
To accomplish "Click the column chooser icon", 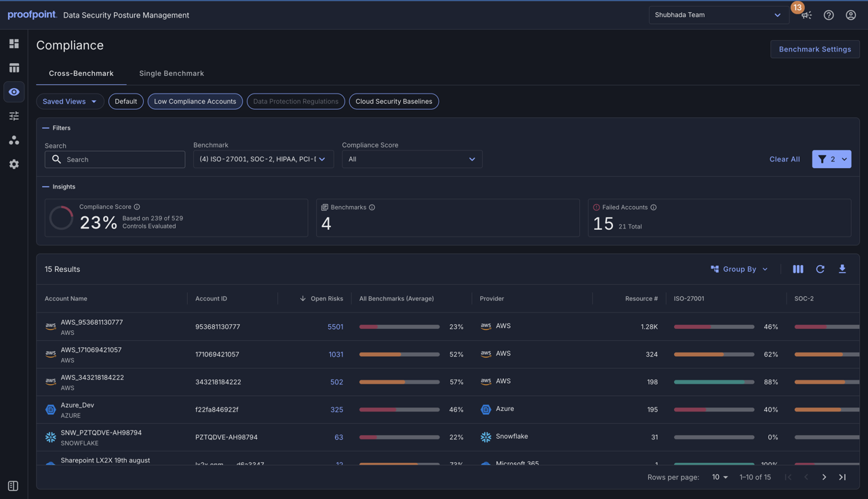I will 798,269.
